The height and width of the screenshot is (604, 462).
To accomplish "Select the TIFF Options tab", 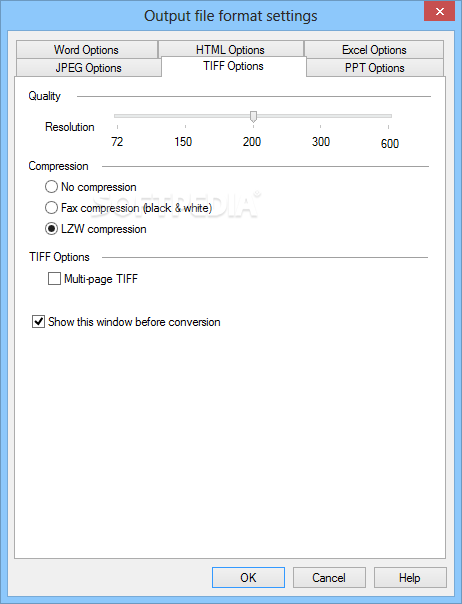I will (x=234, y=66).
